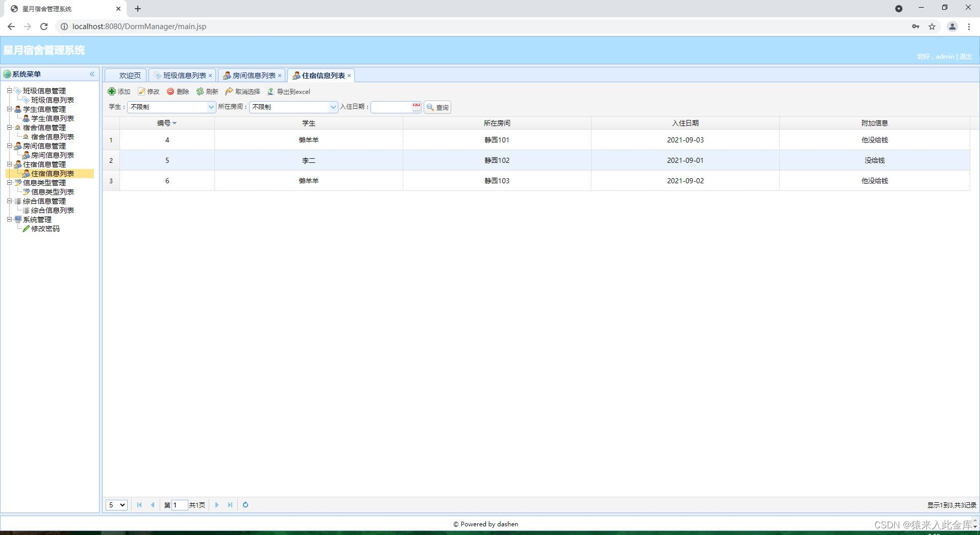Screen dimensions: 980x535
Task: Collapse the 系统管理 tree node
Action: click(x=9, y=220)
